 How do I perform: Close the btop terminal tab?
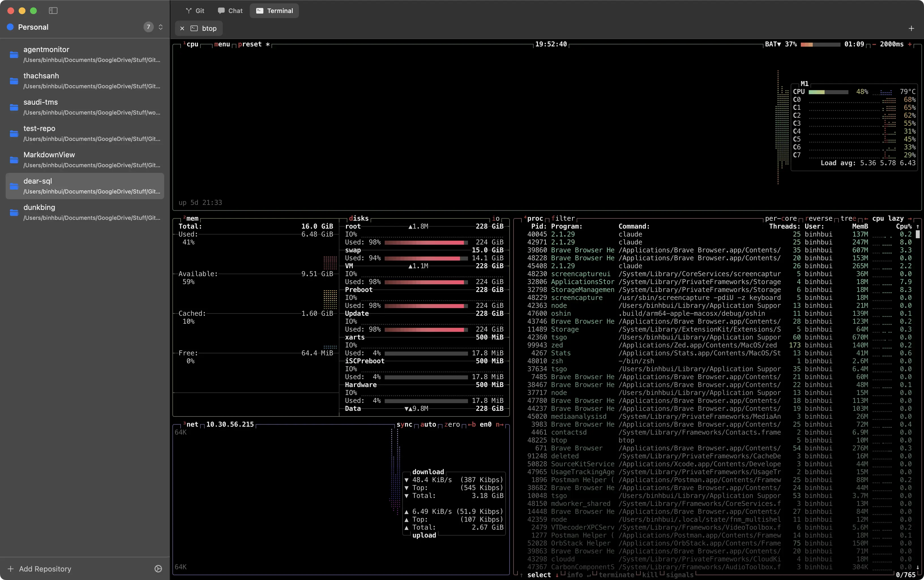tap(182, 28)
